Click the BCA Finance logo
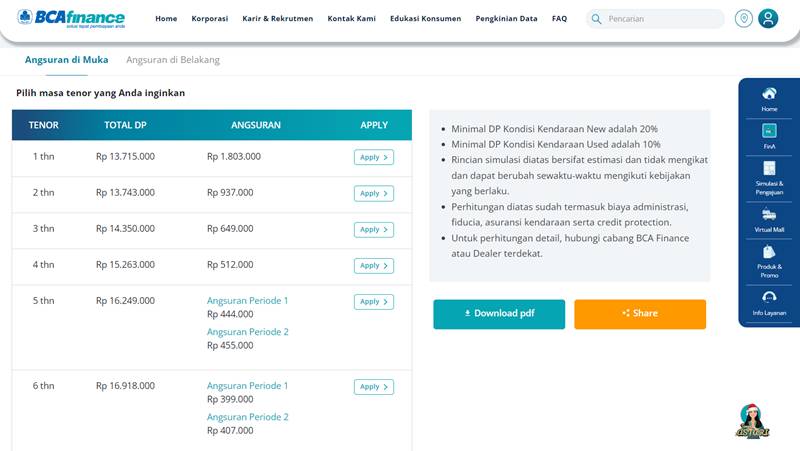This screenshot has width=800, height=451. click(71, 18)
